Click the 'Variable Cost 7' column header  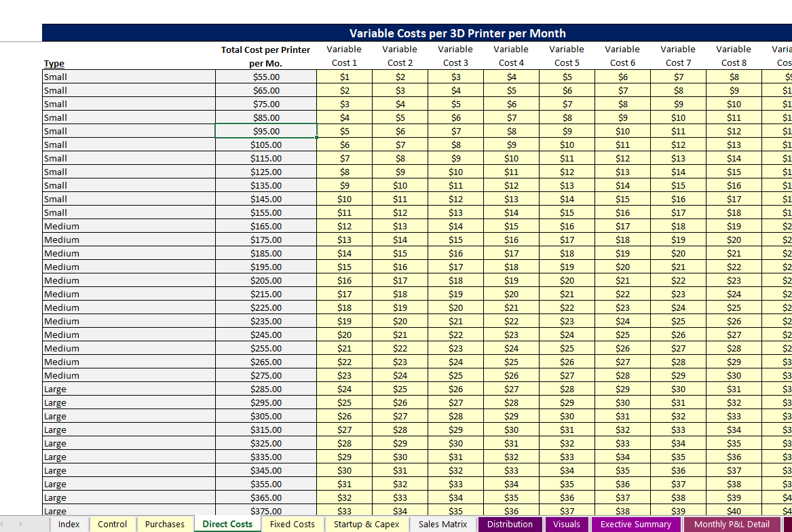click(x=678, y=56)
